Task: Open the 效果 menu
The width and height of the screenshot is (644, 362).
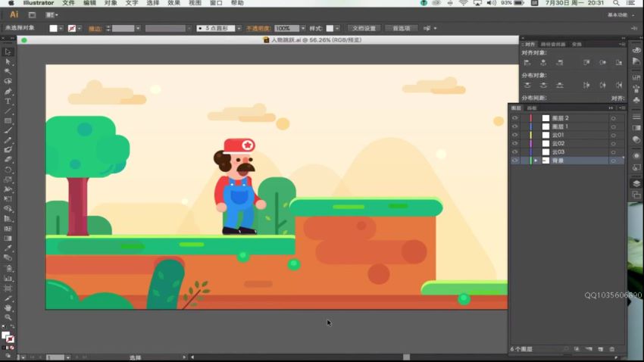Action: [x=174, y=3]
